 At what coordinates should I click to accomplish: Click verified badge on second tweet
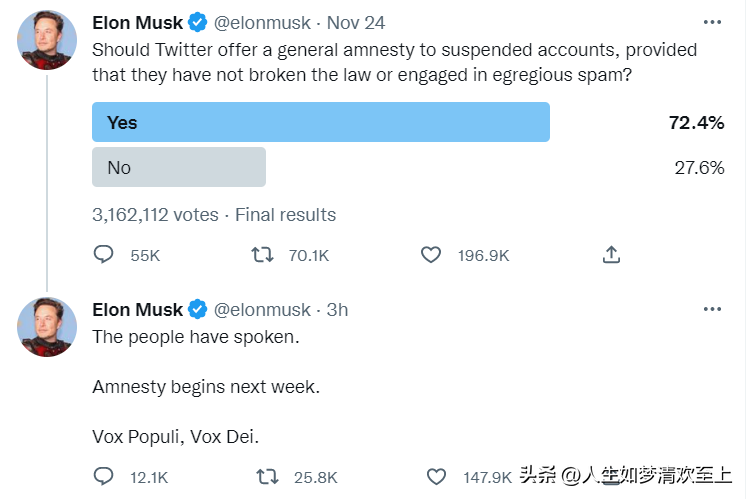pos(198,309)
